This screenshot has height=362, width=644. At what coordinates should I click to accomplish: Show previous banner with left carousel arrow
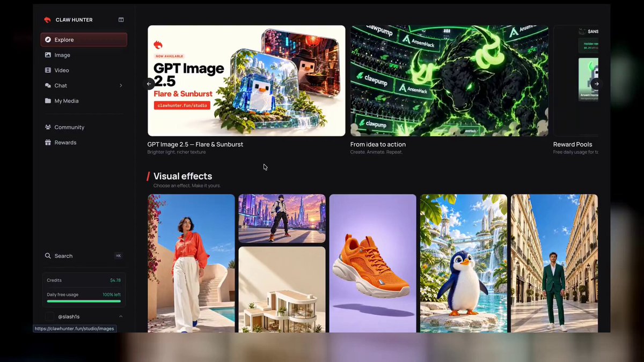(x=149, y=84)
